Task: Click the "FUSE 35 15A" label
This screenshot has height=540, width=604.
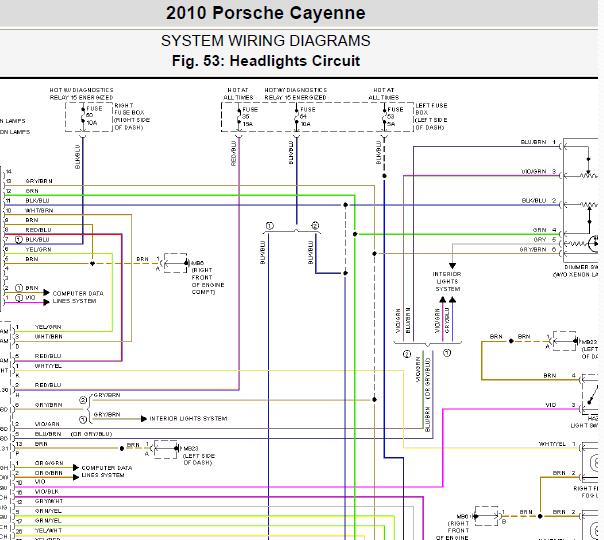Action: click(250, 117)
